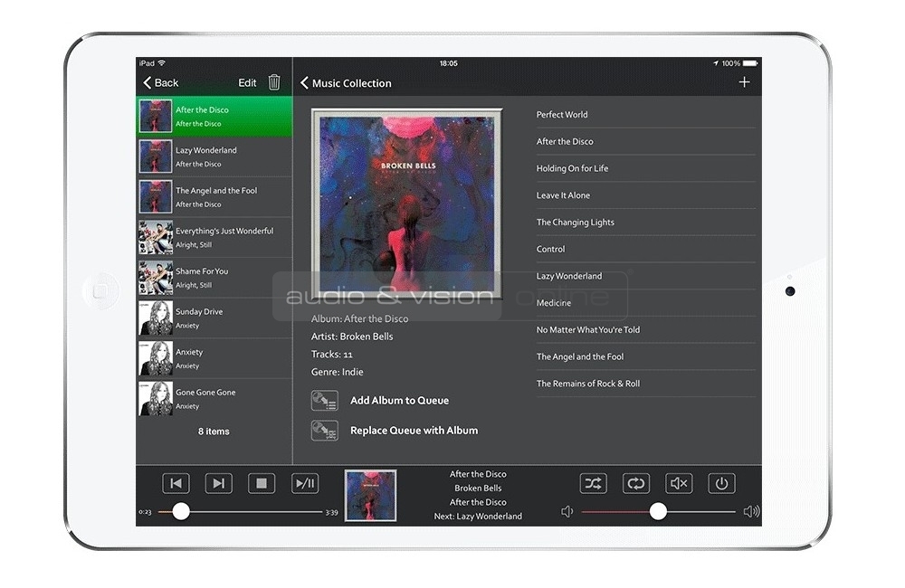Select Sunday Drive in queue
This screenshot has width=905, height=588.
214,318
